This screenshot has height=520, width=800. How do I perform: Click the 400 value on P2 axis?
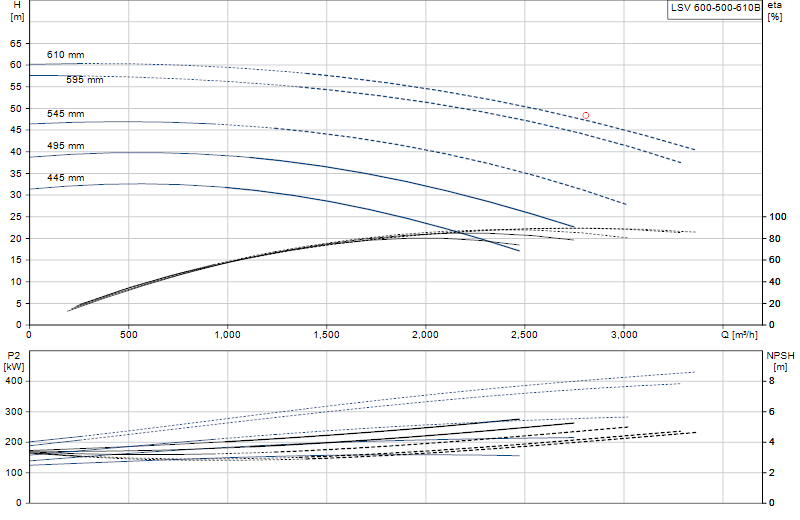click(14, 381)
